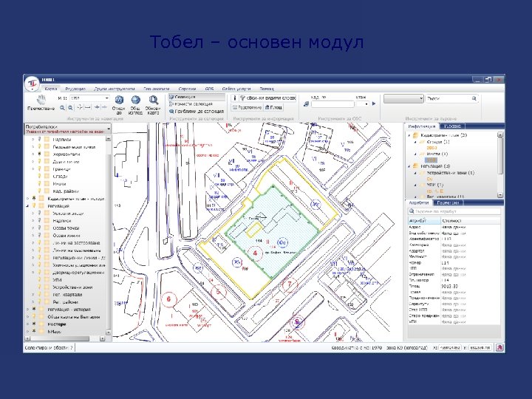Click the forward arrow navigation icon
The width and height of the screenshot is (532, 399).
104,108
